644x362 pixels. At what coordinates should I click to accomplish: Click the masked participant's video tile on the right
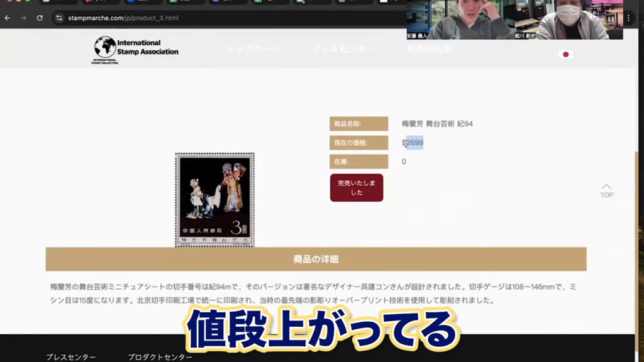569,19
